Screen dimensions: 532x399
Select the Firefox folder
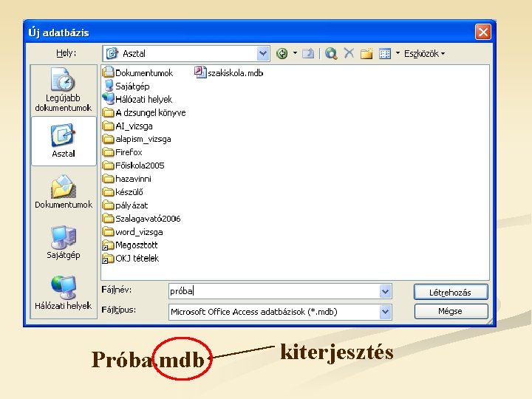123,152
